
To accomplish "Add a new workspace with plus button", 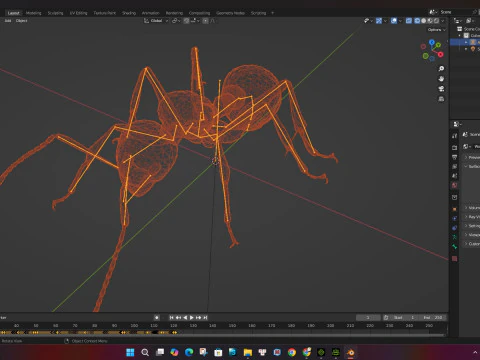I will coord(272,13).
